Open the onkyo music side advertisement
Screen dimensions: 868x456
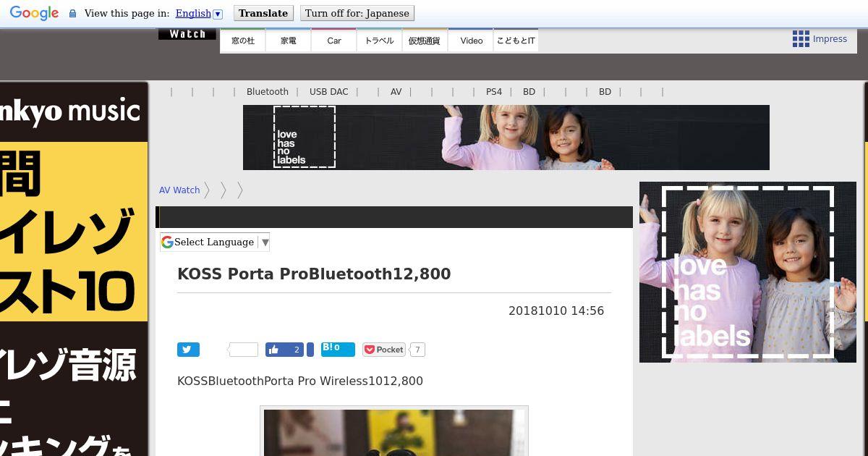74,269
